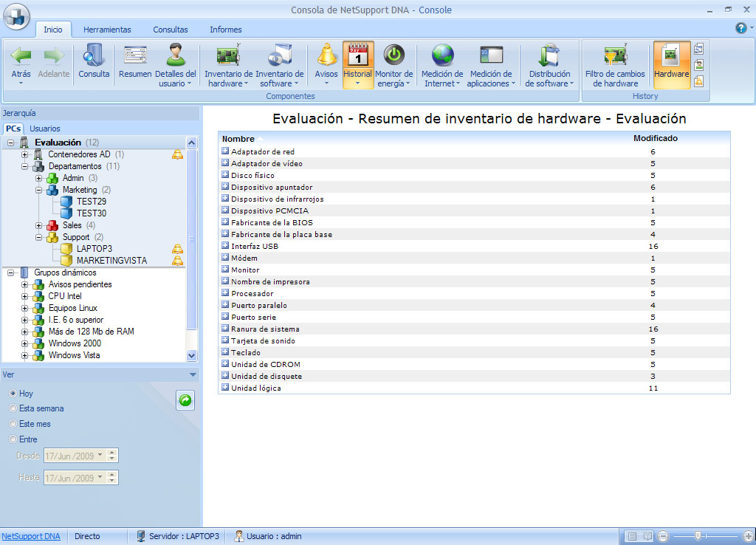Switch to single page view in status bar

click(632, 536)
